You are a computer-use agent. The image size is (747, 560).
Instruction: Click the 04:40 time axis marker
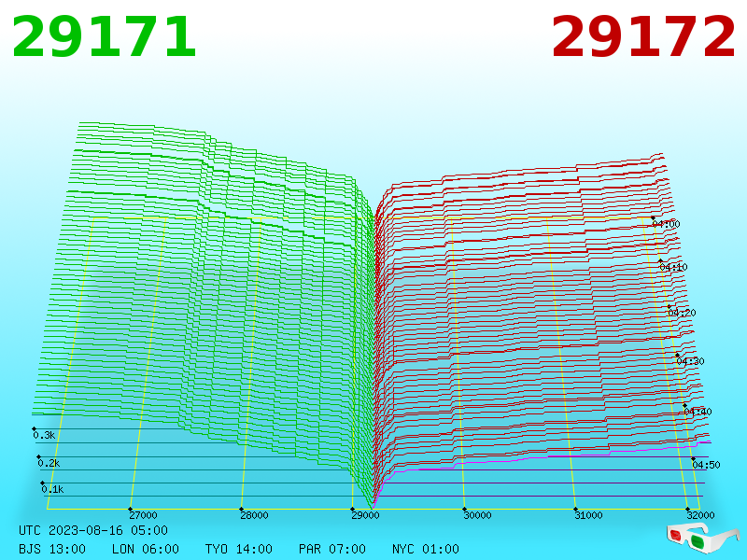pyautogui.click(x=698, y=412)
